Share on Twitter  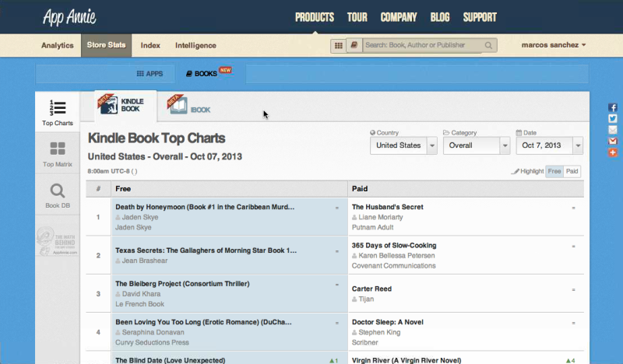coord(613,119)
